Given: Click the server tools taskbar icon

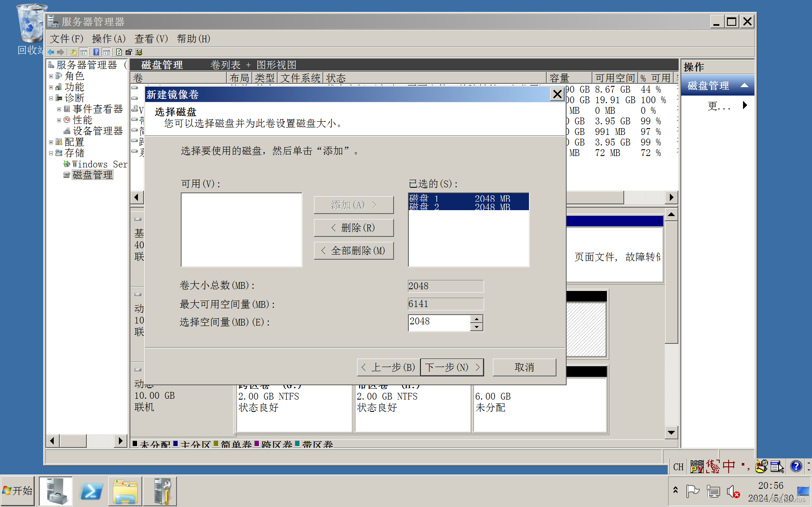Looking at the screenshot, I should click(x=160, y=491).
